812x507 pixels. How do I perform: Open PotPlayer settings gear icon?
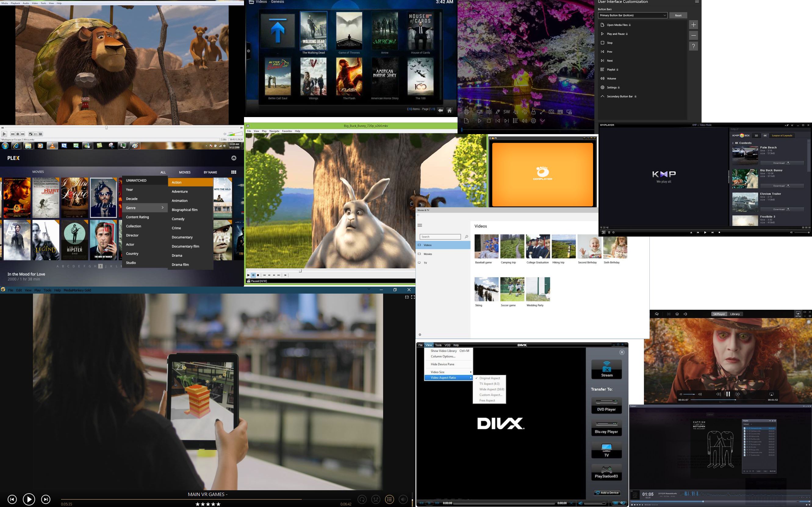tap(533, 121)
